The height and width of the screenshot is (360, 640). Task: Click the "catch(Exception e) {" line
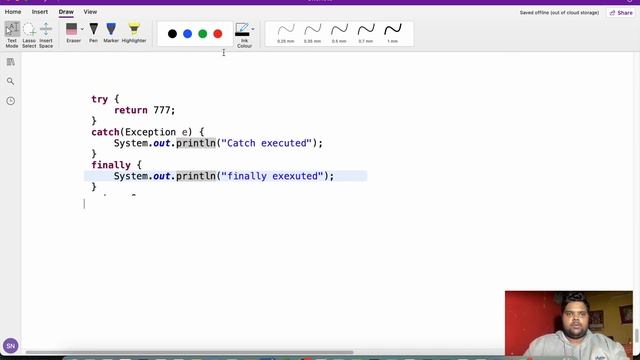[147, 132]
